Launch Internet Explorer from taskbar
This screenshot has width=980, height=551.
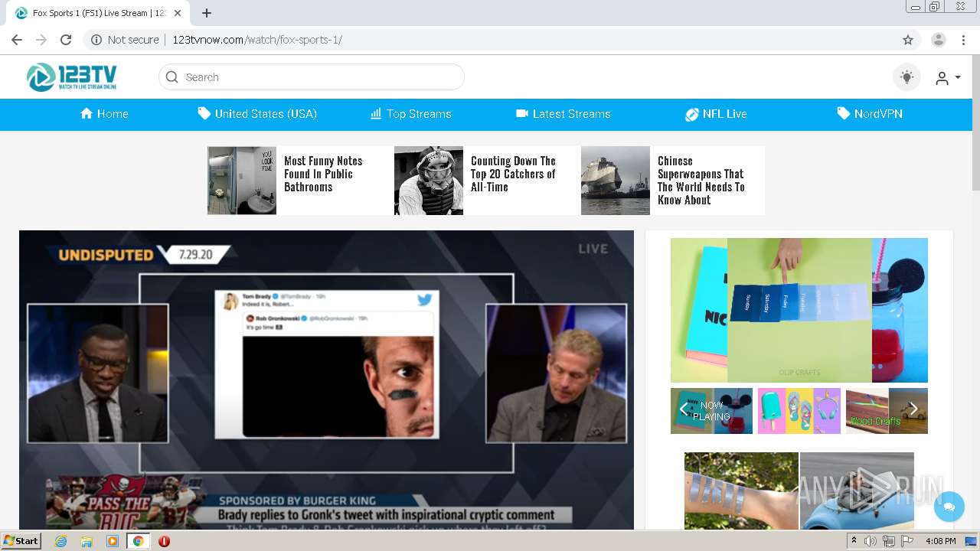pos(61,541)
